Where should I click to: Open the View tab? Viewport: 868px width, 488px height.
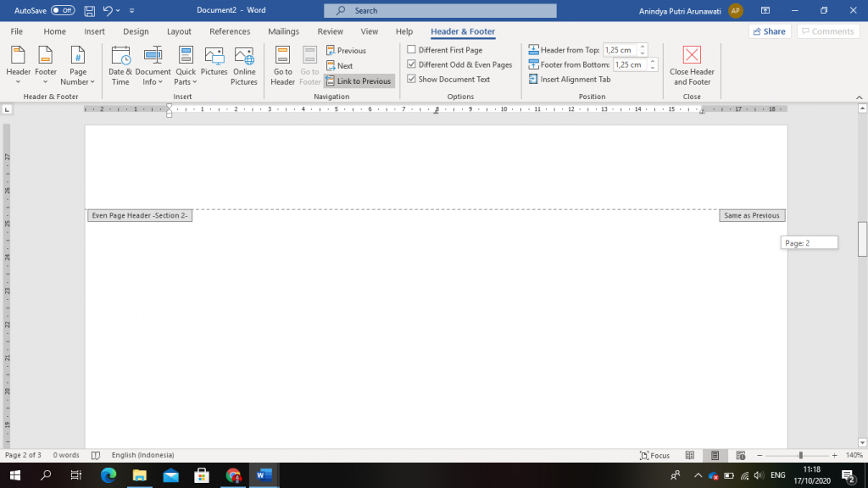click(x=370, y=31)
